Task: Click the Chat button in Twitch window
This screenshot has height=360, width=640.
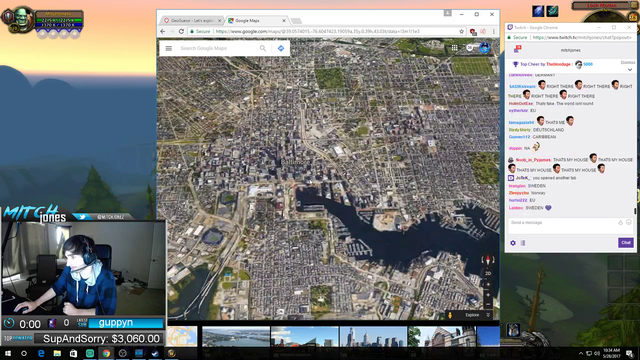Action: point(626,242)
